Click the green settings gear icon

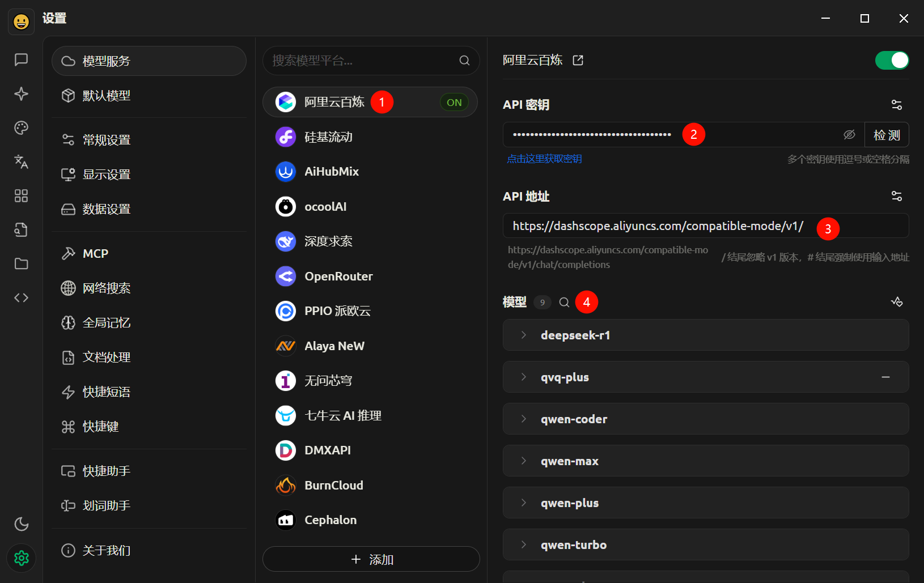[x=21, y=558]
